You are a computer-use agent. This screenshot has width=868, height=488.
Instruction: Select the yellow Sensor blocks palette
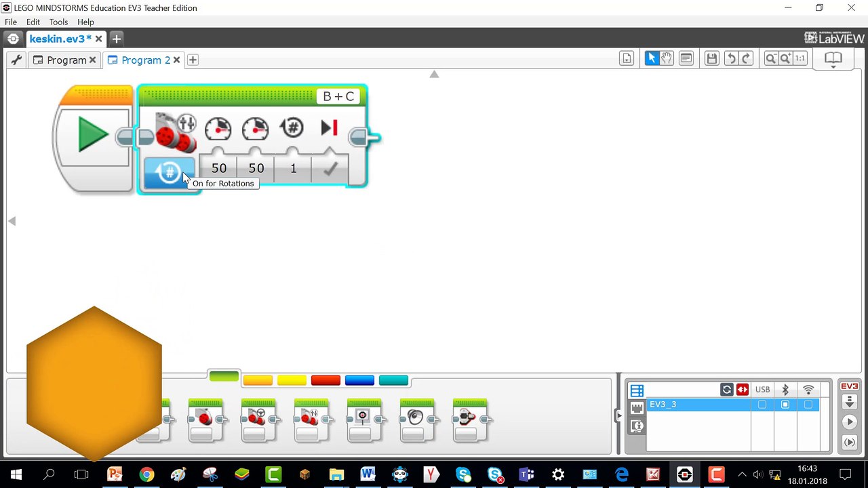pyautogui.click(x=292, y=380)
